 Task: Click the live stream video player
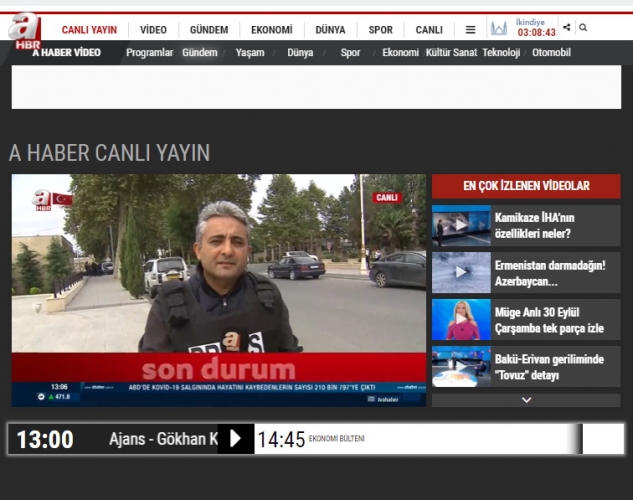click(x=219, y=290)
